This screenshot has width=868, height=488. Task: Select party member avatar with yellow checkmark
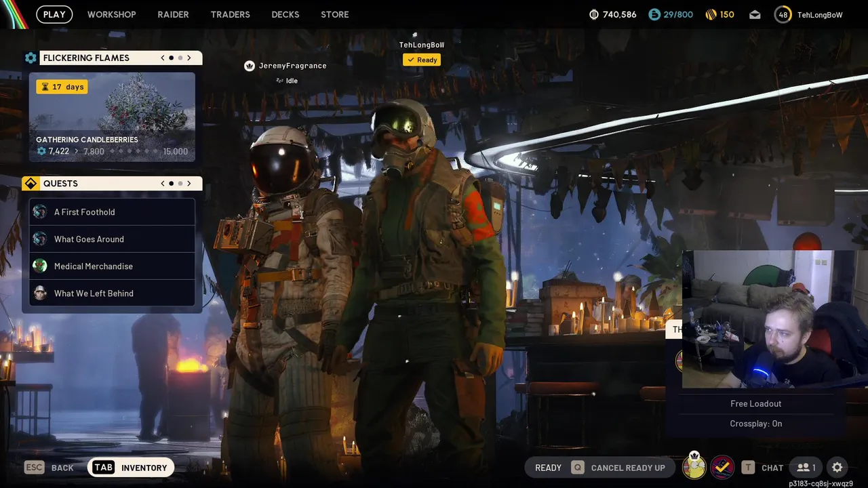click(x=723, y=467)
